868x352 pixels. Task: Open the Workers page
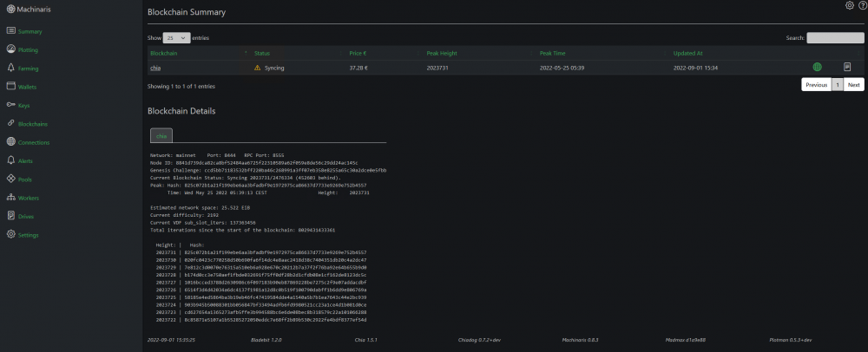pos(29,198)
